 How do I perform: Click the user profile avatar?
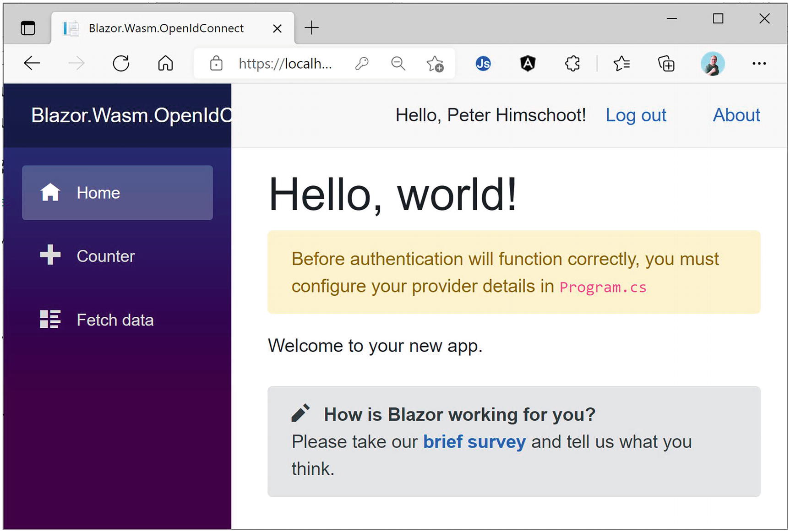point(713,63)
